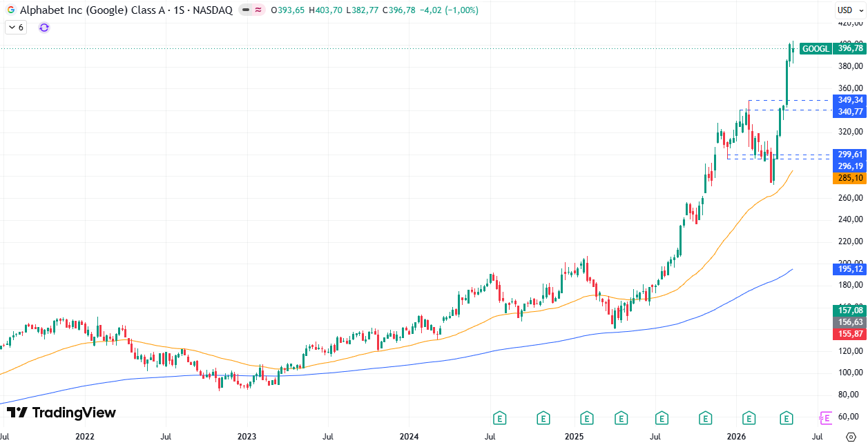Click the green 157,08 price label

click(851, 310)
